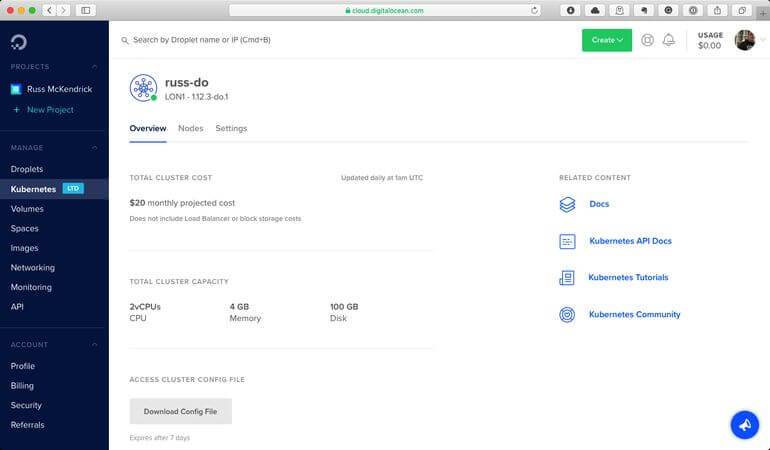Open New Project link in sidebar
This screenshot has width=770, height=450.
(x=49, y=110)
